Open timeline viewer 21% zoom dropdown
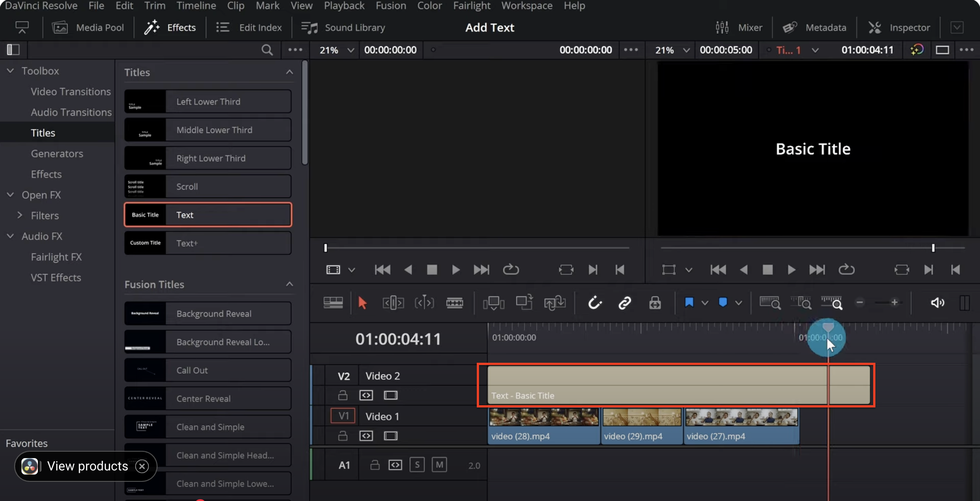980x501 pixels. coord(686,50)
